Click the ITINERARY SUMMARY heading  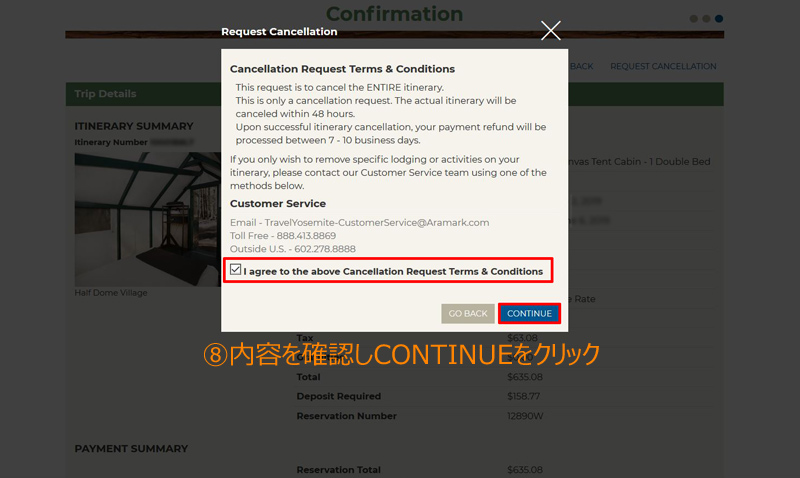tap(134, 126)
